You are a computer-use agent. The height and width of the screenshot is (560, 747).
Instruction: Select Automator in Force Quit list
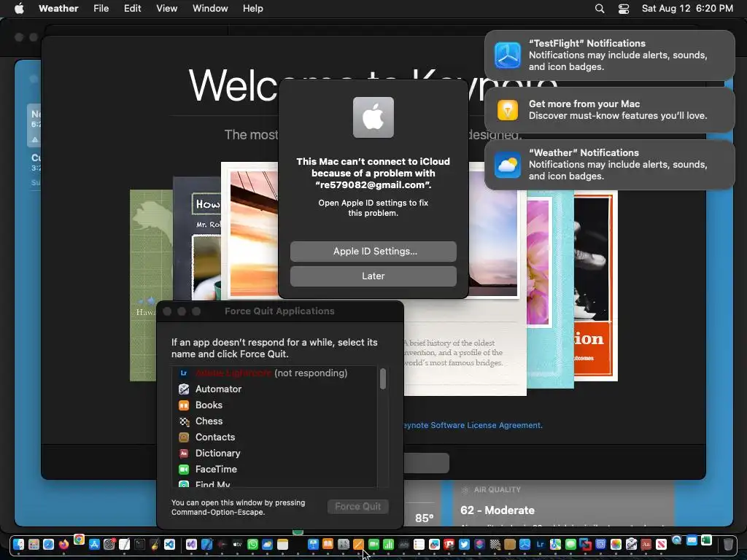click(x=275, y=389)
